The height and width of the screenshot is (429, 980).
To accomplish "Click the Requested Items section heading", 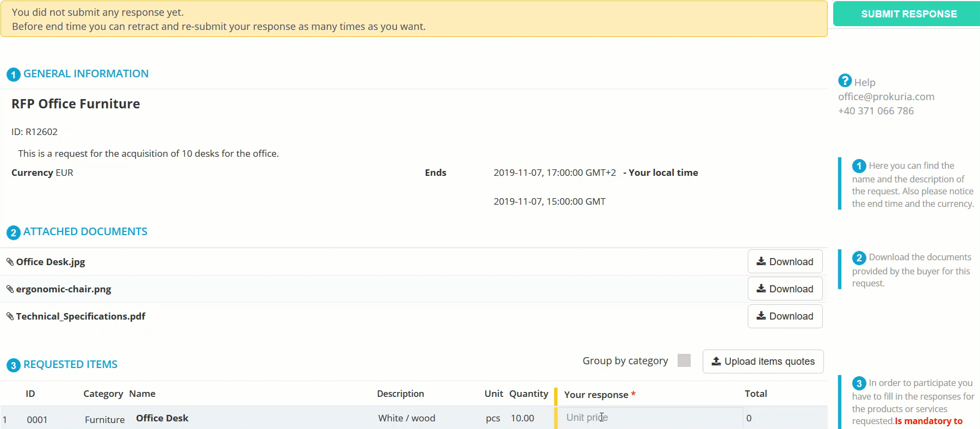I will pyautogui.click(x=71, y=364).
